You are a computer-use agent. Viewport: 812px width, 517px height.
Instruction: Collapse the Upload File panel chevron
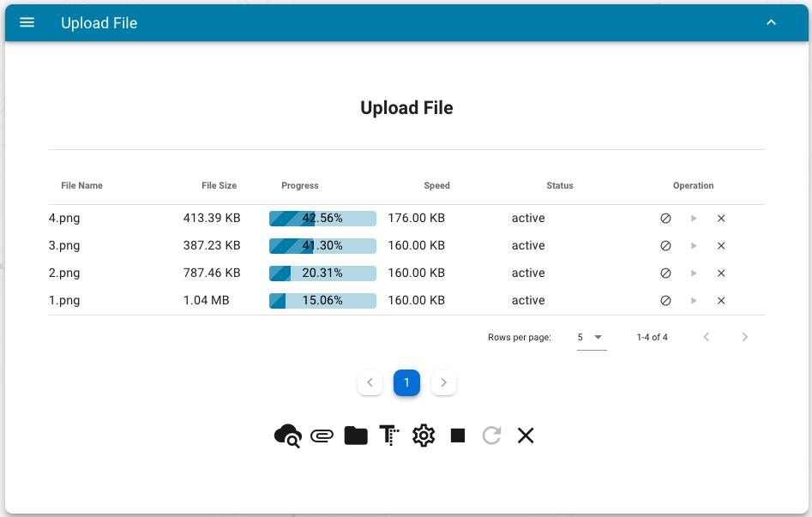(x=771, y=22)
